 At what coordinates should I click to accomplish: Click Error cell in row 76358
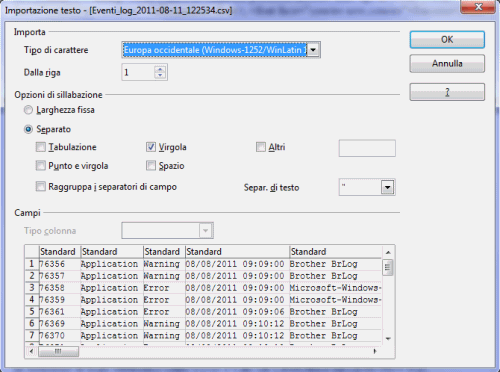164,288
